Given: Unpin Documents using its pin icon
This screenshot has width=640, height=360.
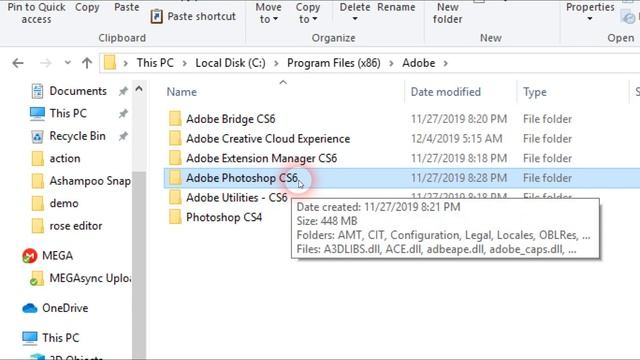Looking at the screenshot, I should click(x=123, y=91).
